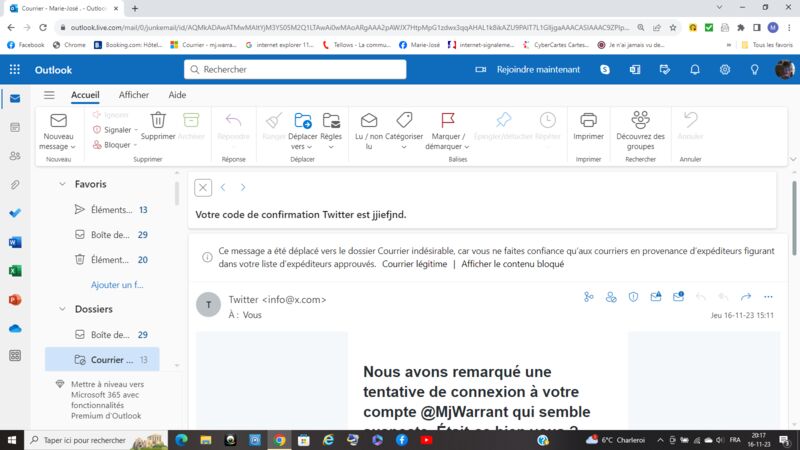Close the open message with X
The width and height of the screenshot is (800, 450).
coord(203,188)
